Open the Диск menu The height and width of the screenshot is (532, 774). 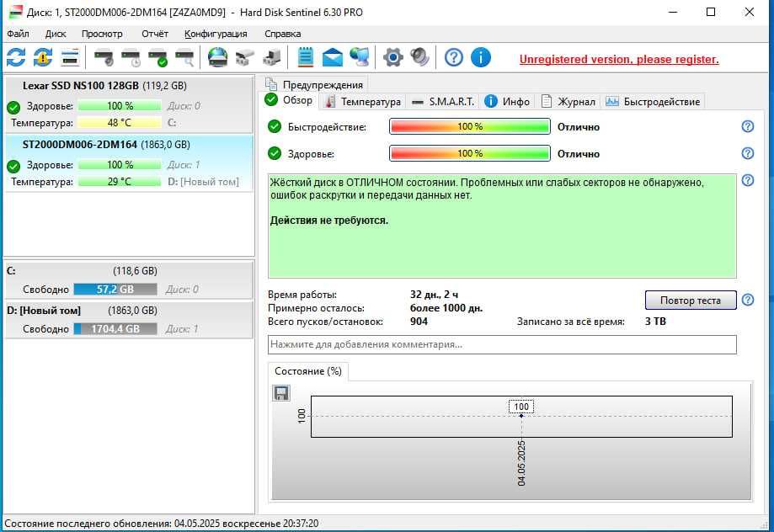[x=56, y=34]
